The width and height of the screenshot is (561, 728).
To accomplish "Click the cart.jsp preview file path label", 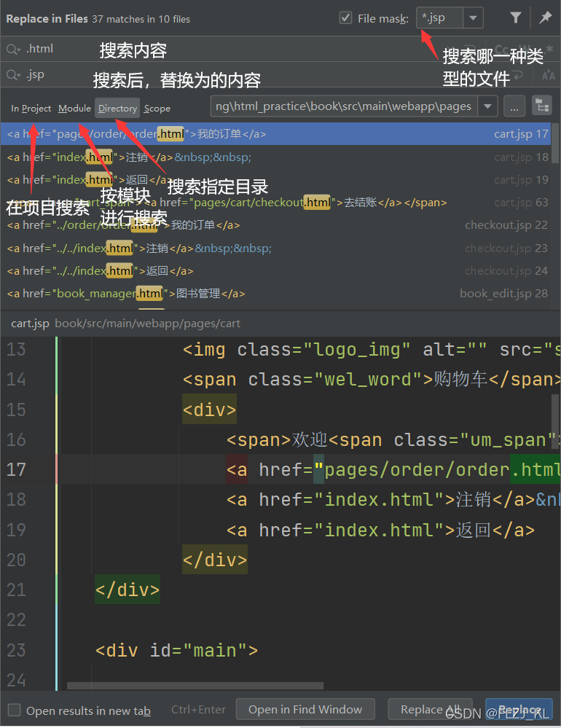I will pos(125,323).
